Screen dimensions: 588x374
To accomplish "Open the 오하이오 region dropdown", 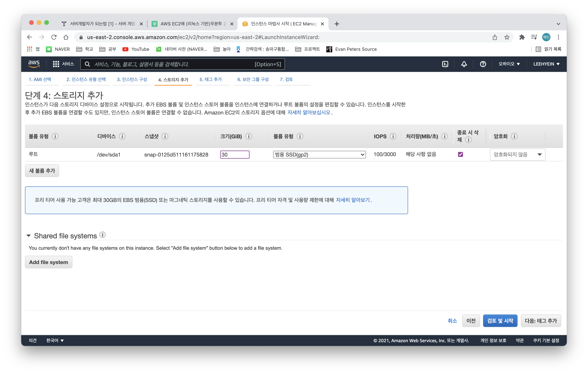I will point(509,64).
